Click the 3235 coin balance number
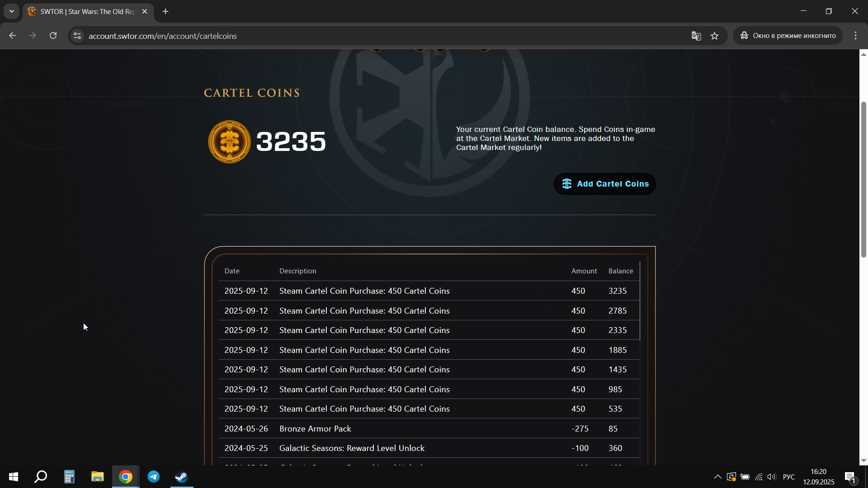This screenshot has width=868, height=488. pos(291,141)
